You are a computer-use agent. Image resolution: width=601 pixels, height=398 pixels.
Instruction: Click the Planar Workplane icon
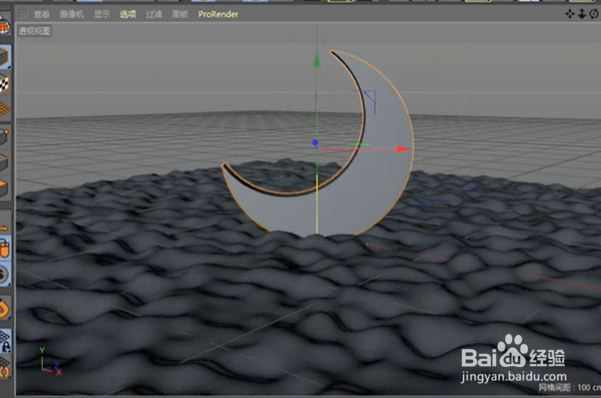click(5, 367)
